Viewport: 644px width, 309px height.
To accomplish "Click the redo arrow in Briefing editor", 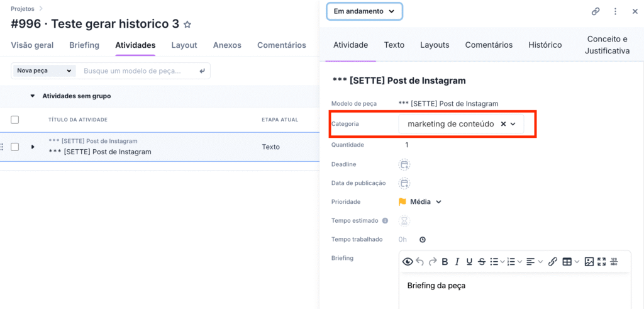I will 433,262.
